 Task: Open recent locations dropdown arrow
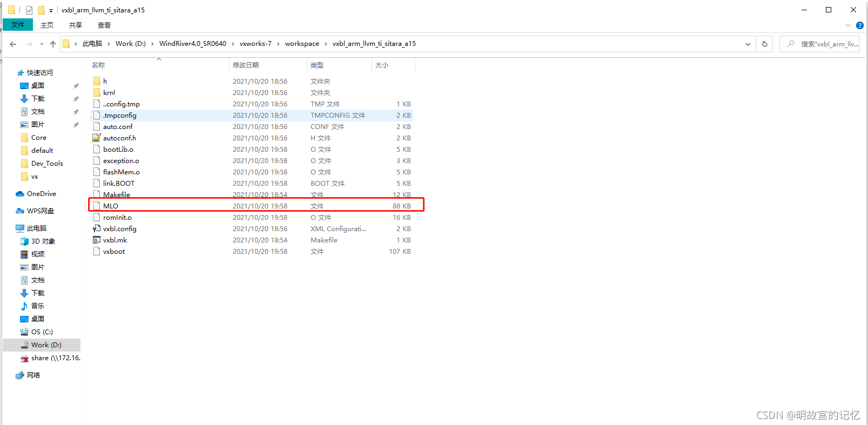(x=42, y=44)
